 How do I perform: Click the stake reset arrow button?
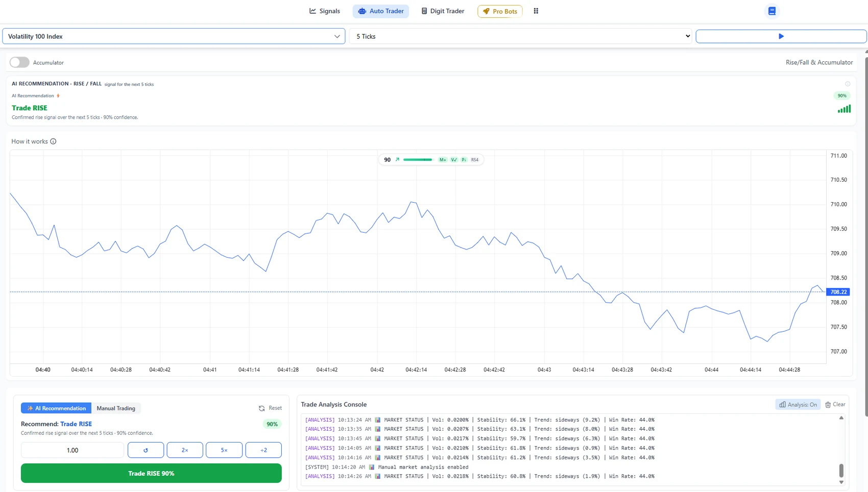click(x=146, y=450)
